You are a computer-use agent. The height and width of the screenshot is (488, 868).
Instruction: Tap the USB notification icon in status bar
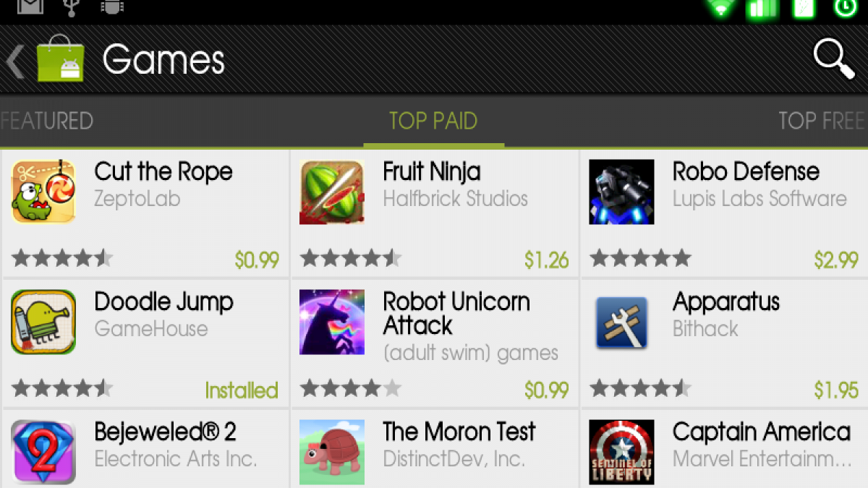(72, 7)
